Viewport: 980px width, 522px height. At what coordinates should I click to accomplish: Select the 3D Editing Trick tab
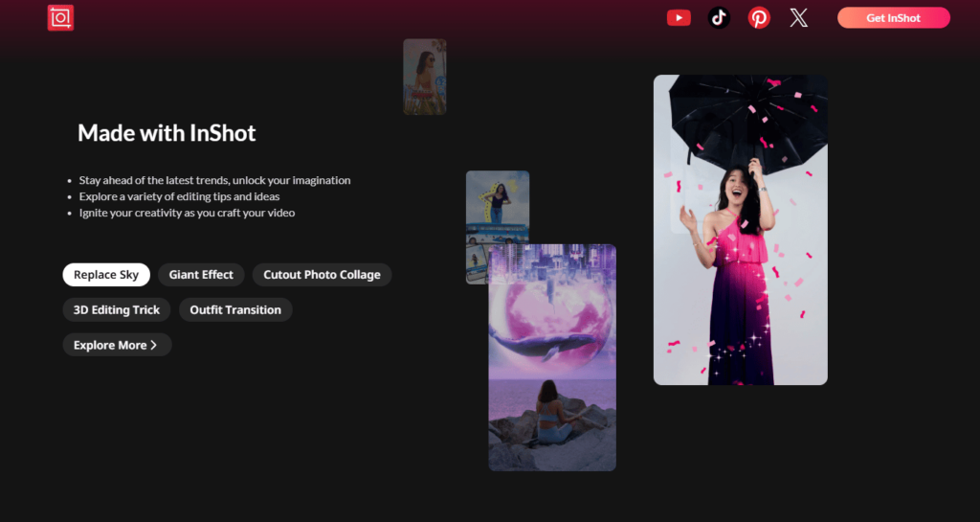point(116,309)
